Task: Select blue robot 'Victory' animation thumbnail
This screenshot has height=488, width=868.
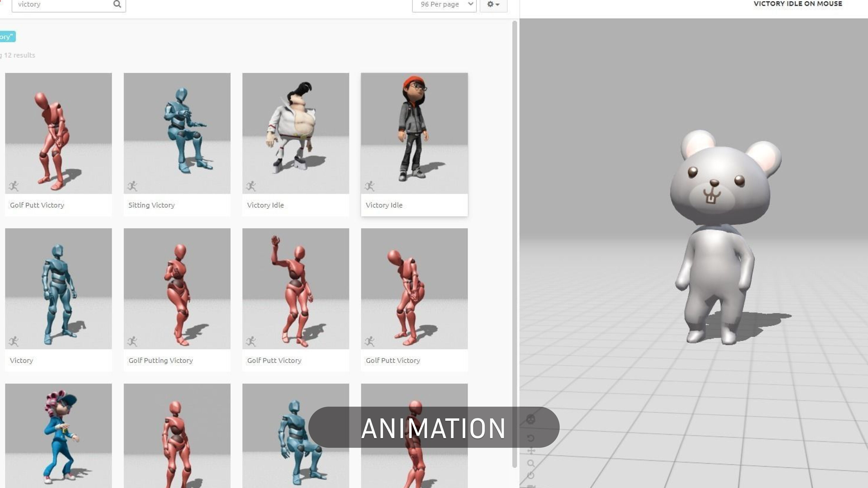Action: coord(58,289)
